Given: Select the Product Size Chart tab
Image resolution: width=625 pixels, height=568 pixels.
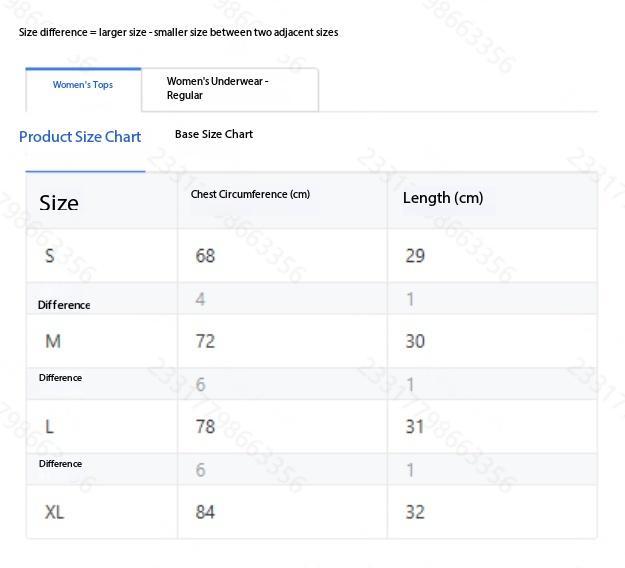Looking at the screenshot, I should pos(80,137).
